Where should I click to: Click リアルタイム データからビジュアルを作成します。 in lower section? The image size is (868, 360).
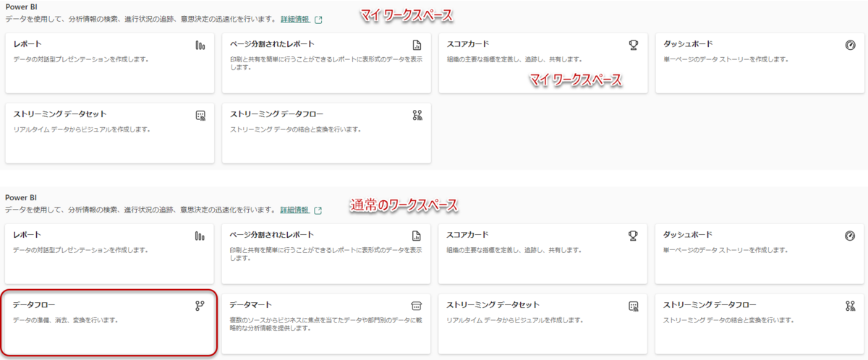(x=516, y=320)
